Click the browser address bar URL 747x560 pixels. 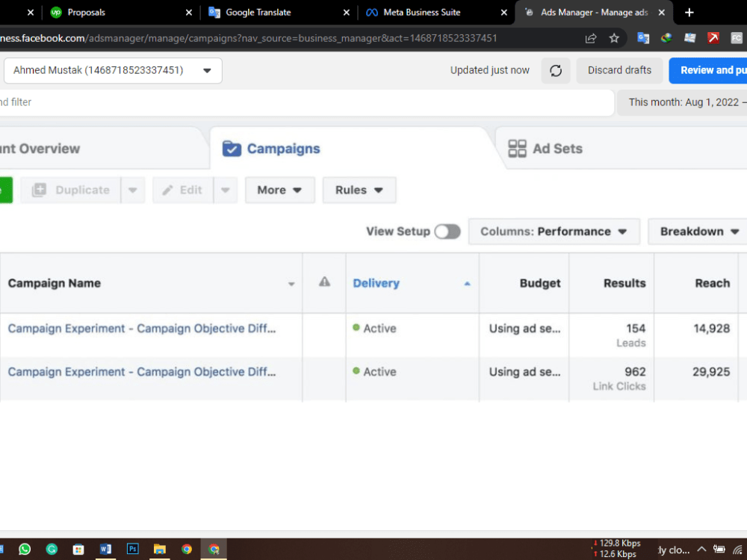pyautogui.click(x=248, y=38)
